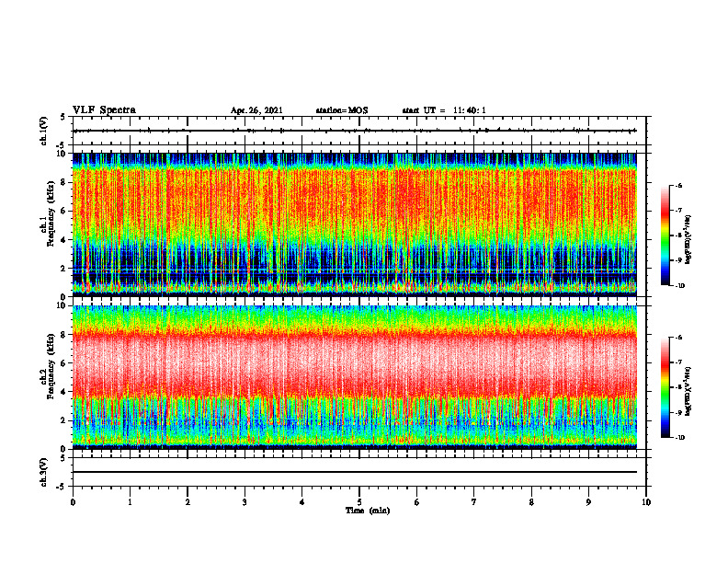
Task: Click the "-10" label on ch.1 colorbar
Action: [x=680, y=286]
